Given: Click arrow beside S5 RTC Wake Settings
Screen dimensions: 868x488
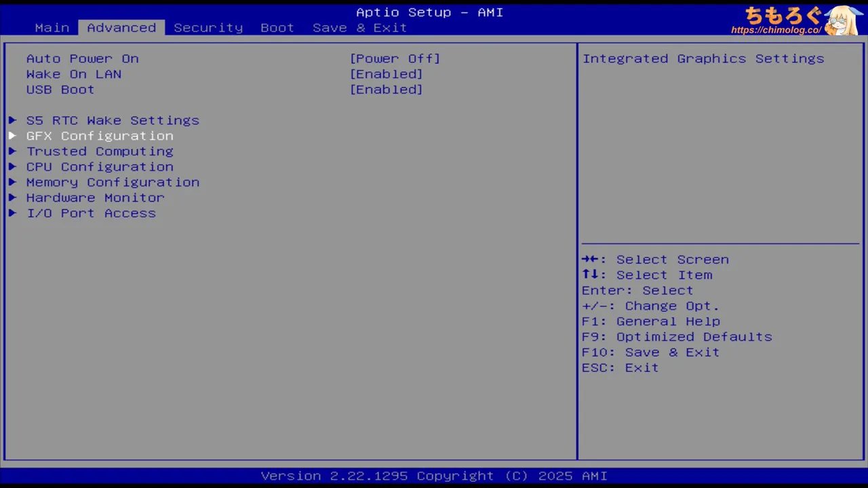Looking at the screenshot, I should click(12, 121).
